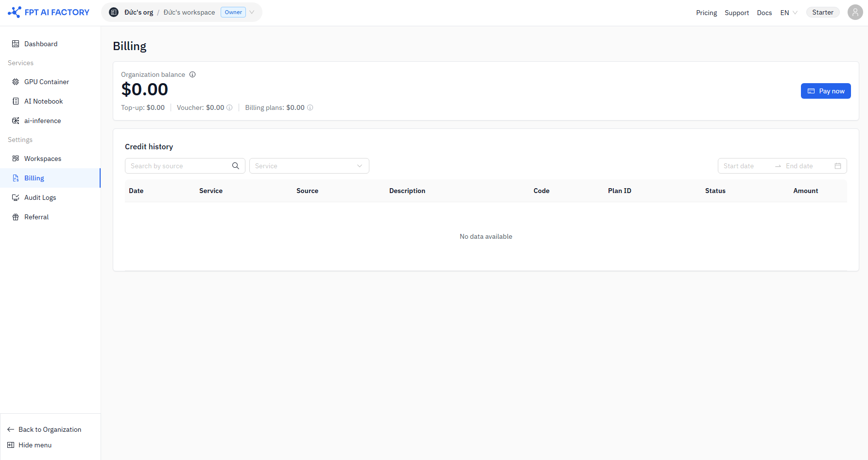
Task: Click the Amount column header
Action: click(805, 191)
